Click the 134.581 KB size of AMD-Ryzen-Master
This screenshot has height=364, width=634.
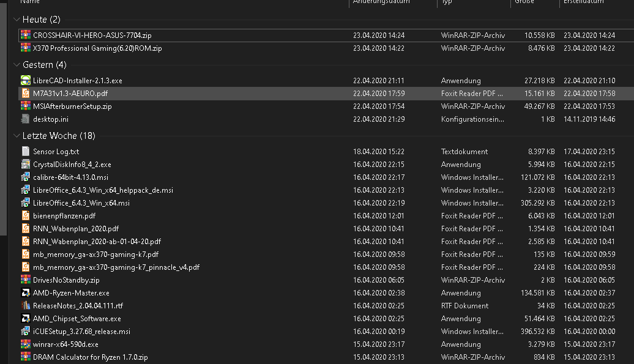[x=538, y=293]
